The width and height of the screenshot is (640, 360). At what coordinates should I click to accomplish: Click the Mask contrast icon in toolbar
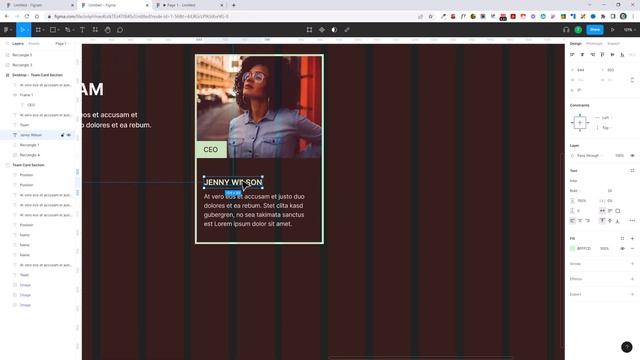click(334, 29)
